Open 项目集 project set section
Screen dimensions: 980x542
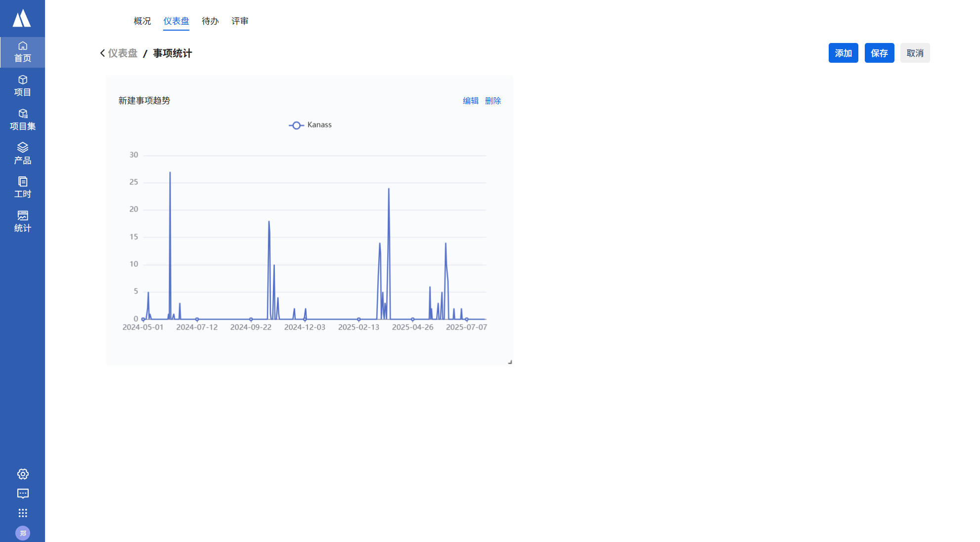pyautogui.click(x=22, y=120)
